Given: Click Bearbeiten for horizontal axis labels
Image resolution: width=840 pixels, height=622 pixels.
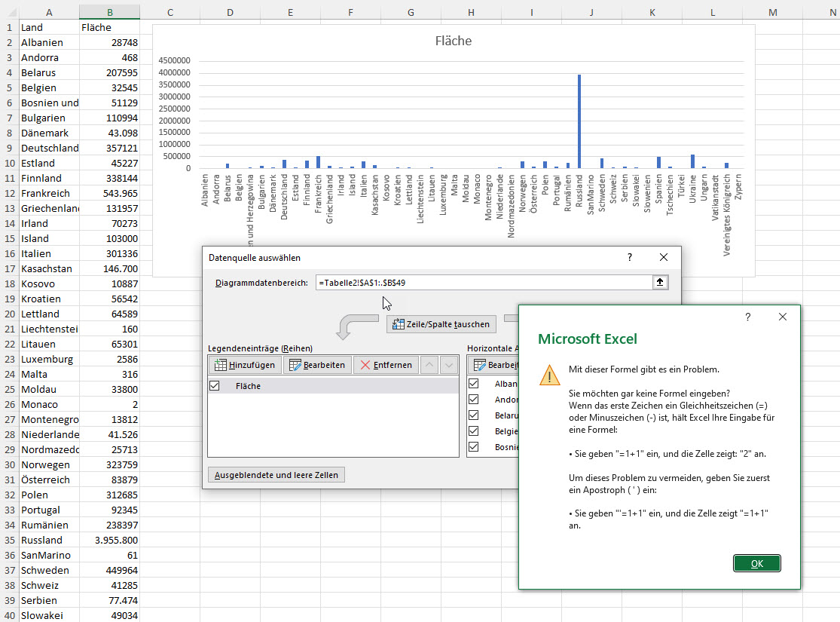Looking at the screenshot, I should click(493, 365).
